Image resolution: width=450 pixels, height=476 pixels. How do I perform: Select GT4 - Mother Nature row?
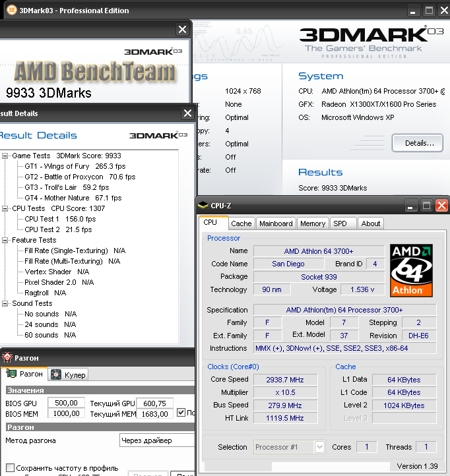pyautogui.click(x=73, y=198)
